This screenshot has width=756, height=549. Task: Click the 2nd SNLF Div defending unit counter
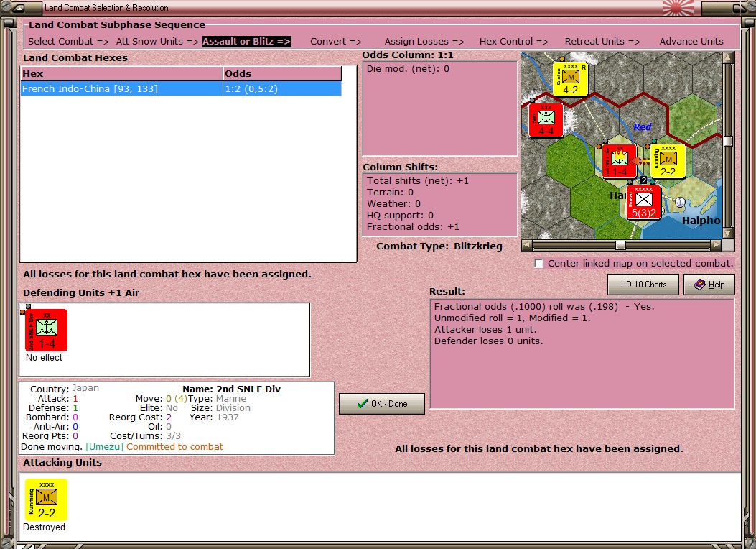click(x=46, y=330)
